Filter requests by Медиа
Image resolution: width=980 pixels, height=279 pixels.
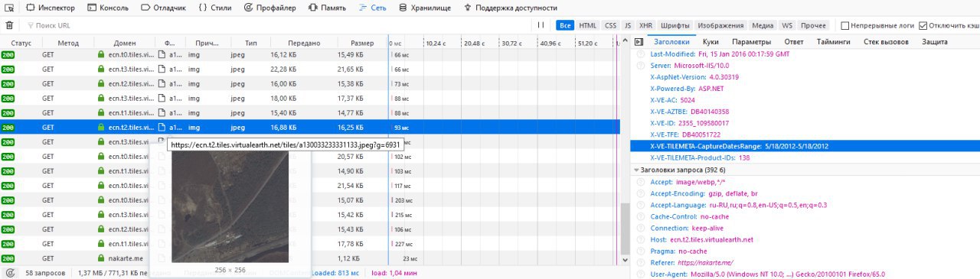762,25
